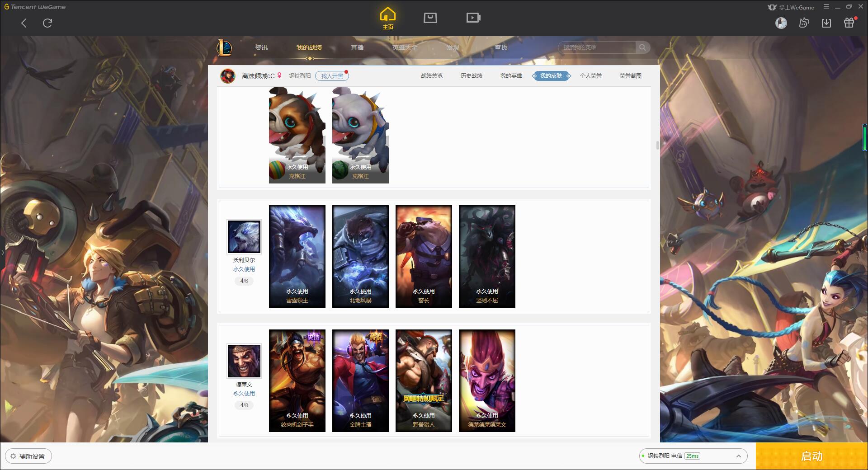Open the store shopping bag icon
The image size is (868, 470).
pyautogui.click(x=430, y=18)
